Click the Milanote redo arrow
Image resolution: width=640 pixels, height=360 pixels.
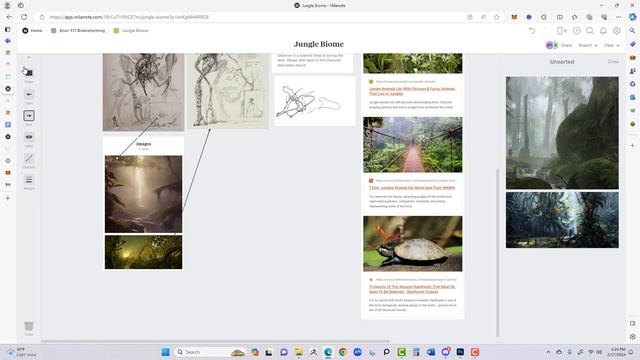(544, 31)
